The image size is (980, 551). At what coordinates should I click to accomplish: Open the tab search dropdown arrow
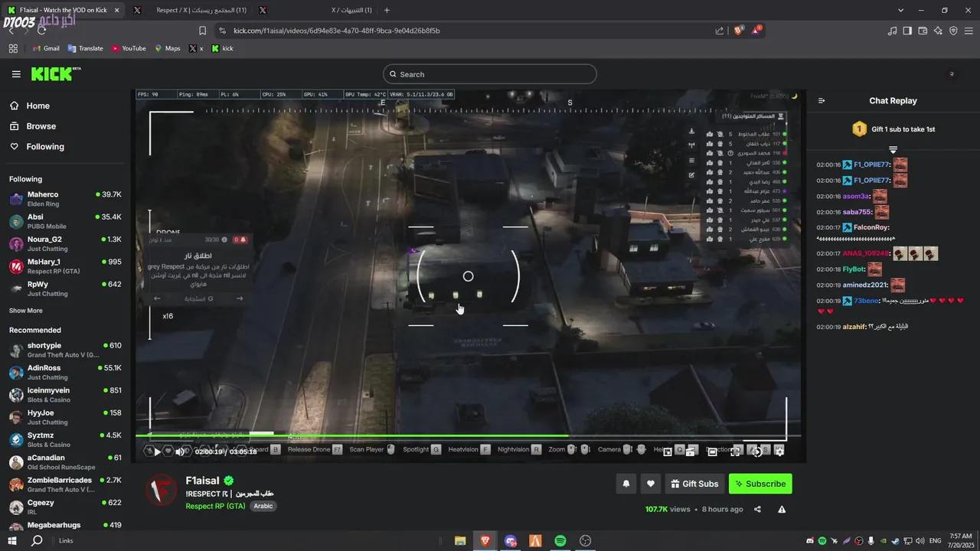900,10
